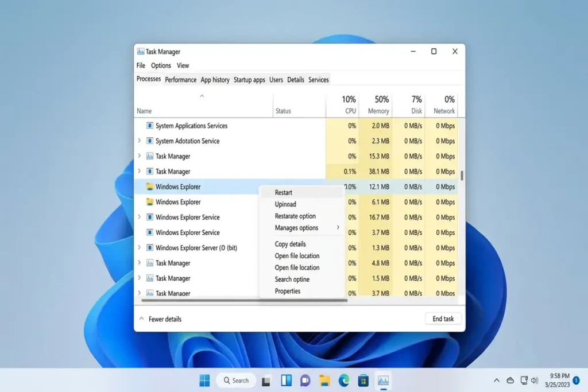Screen dimensions: 588x392
Task: Select the Processes tab
Action: 149,79
